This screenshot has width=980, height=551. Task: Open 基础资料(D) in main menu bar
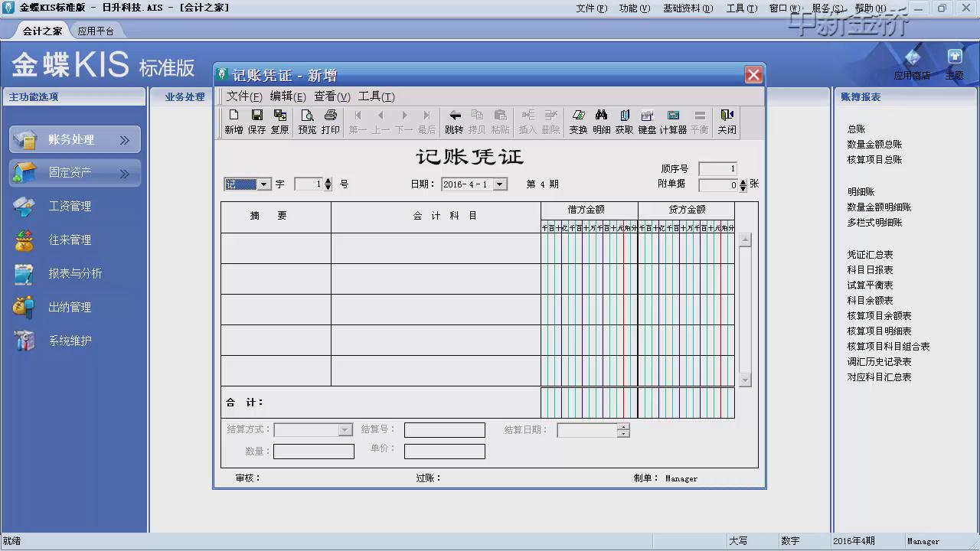tap(688, 8)
